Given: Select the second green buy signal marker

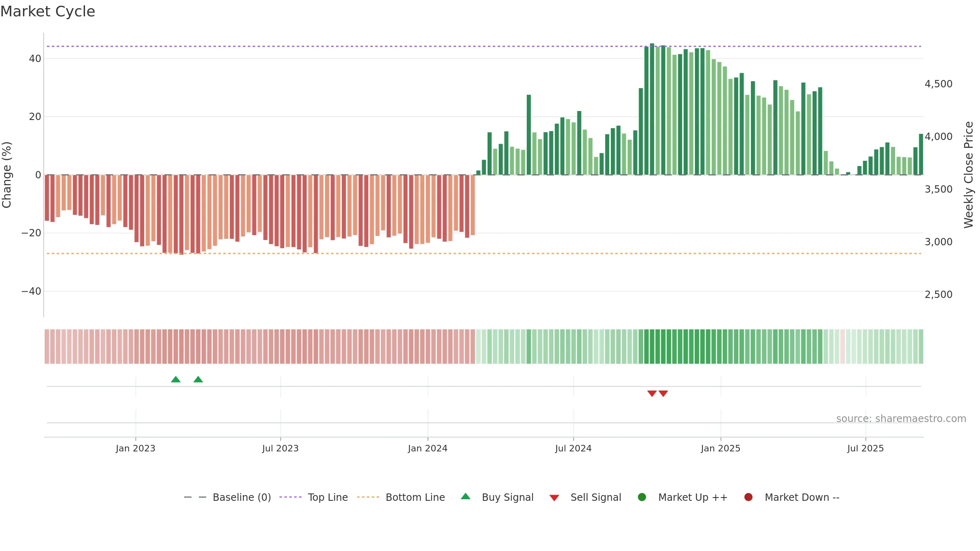Looking at the screenshot, I should pos(198,379).
